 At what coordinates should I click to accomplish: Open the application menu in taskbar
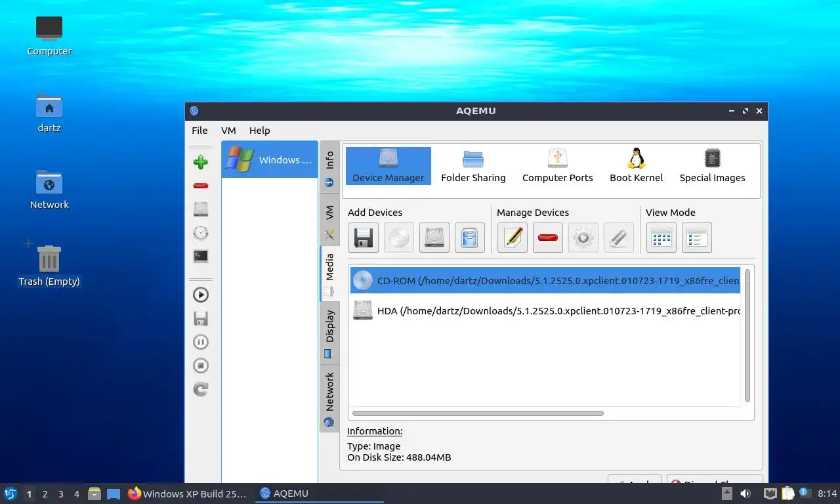click(x=10, y=493)
